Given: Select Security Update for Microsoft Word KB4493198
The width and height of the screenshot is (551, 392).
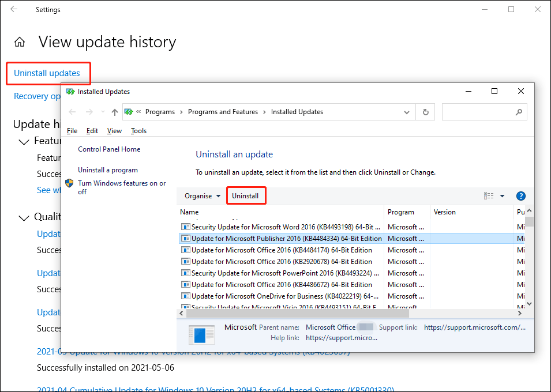Looking at the screenshot, I should click(x=352, y=227).
